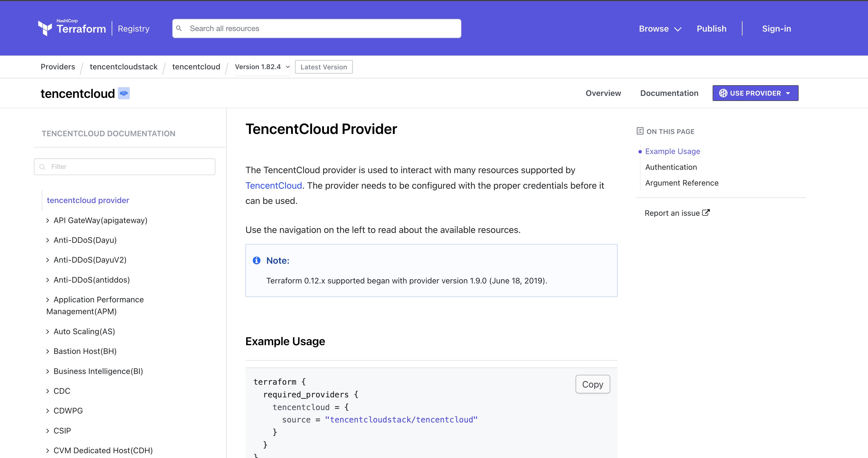Switch to the Overview tab

603,93
